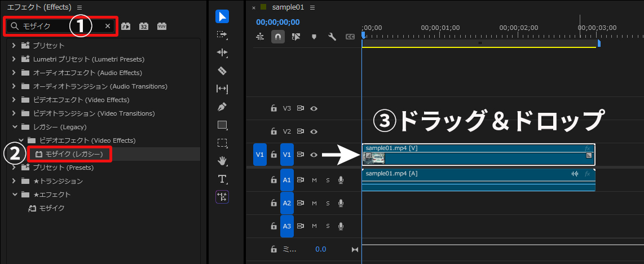The height and width of the screenshot is (264, 644).
Task: Close the sample01 sequence tab
Action: pyautogui.click(x=253, y=8)
